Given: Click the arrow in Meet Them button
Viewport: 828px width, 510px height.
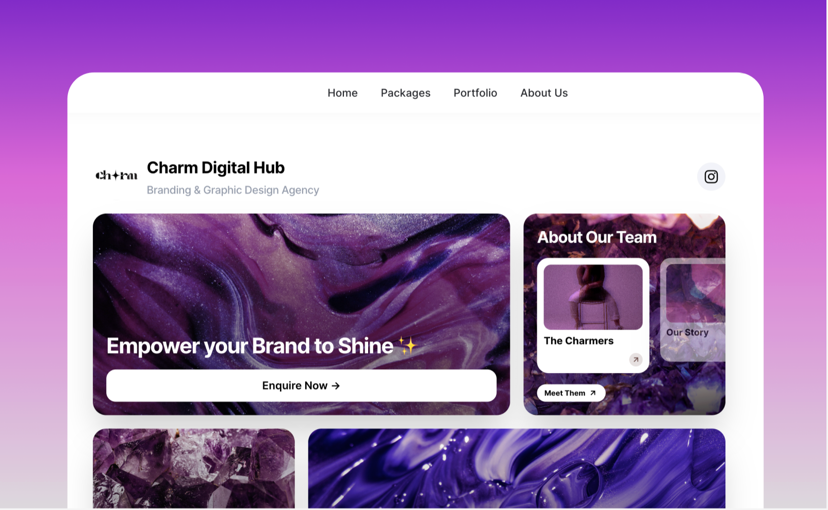Looking at the screenshot, I should pyautogui.click(x=592, y=393).
